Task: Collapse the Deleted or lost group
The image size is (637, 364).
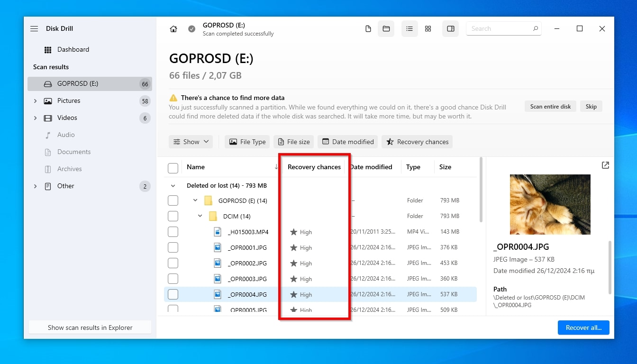Action: 173,186
